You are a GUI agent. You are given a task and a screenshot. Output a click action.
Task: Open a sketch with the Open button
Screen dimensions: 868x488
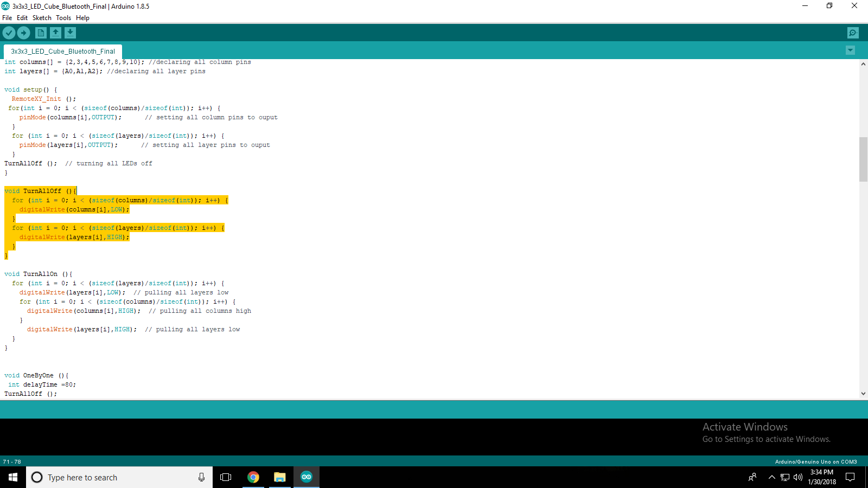tap(55, 33)
